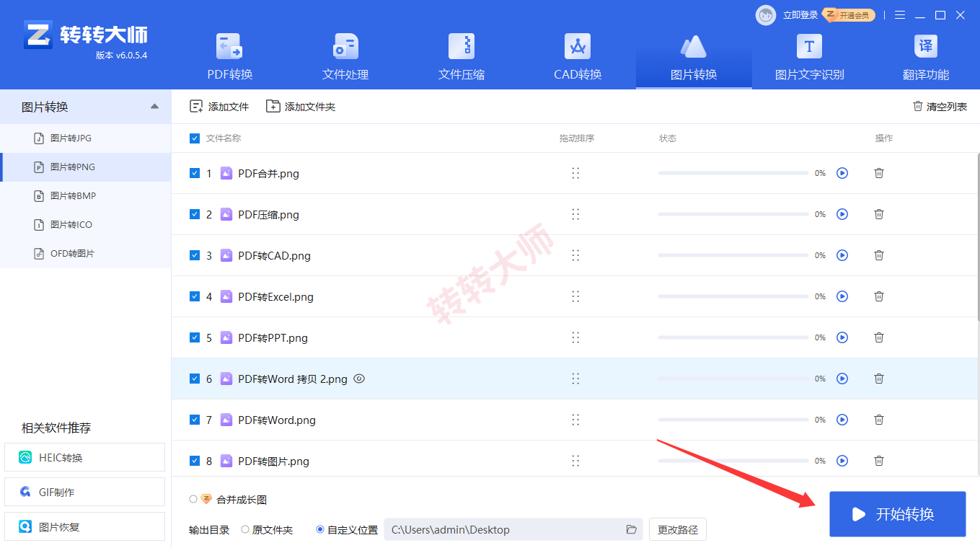Start conversion with 开始转换 button
The width and height of the screenshot is (980, 548).
[x=897, y=514]
